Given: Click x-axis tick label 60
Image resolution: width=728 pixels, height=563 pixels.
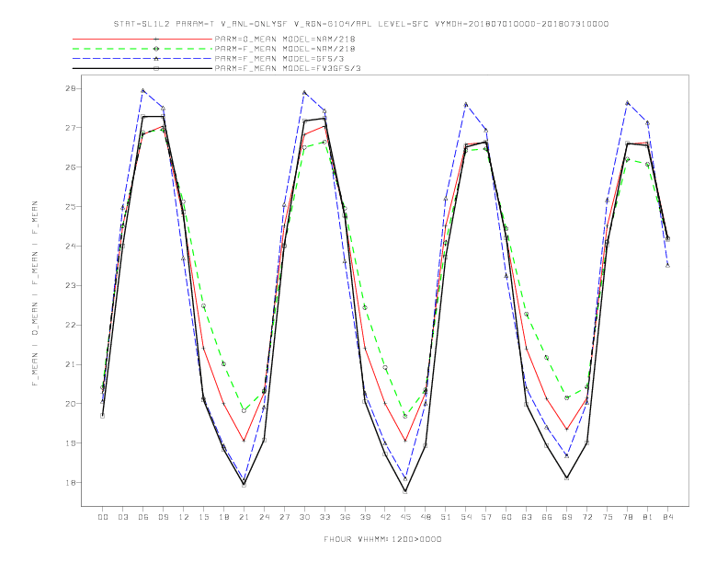Looking at the screenshot, I should [506, 517].
